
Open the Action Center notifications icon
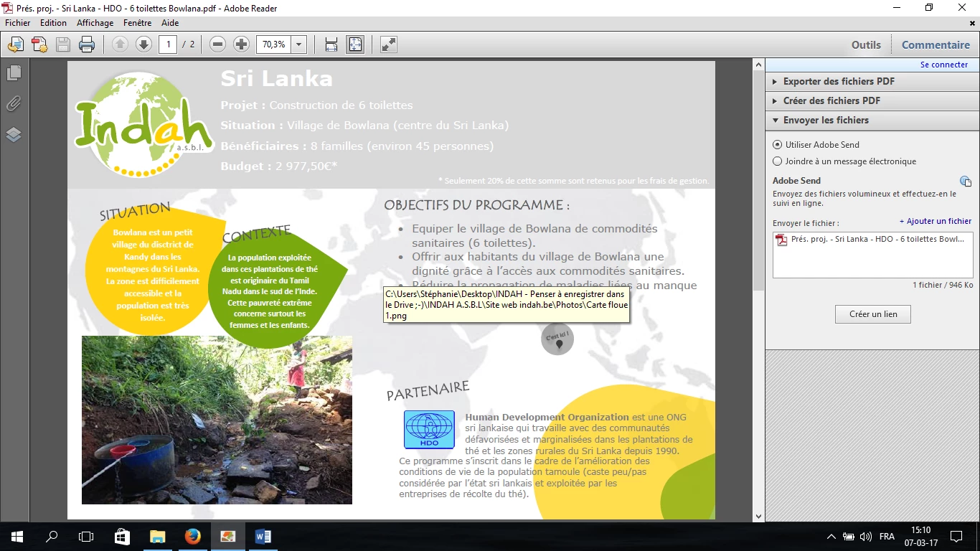click(x=956, y=537)
